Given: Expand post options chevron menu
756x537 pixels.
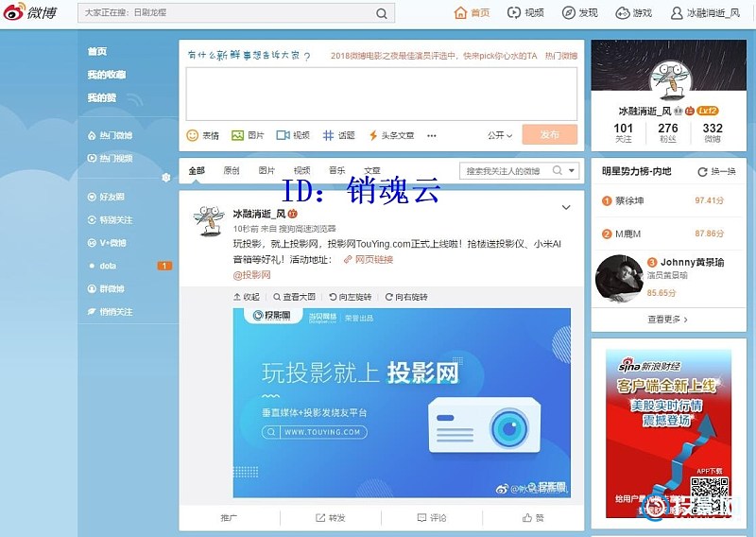Looking at the screenshot, I should tap(566, 207).
